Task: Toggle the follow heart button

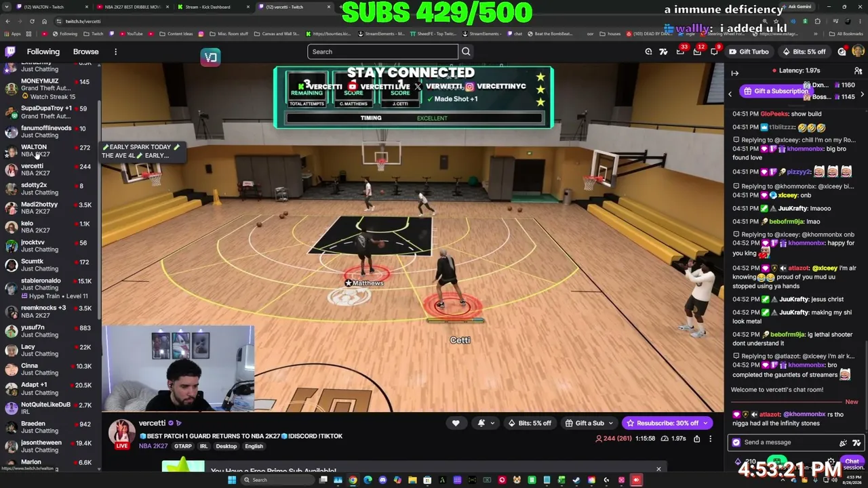Action: coord(456,423)
